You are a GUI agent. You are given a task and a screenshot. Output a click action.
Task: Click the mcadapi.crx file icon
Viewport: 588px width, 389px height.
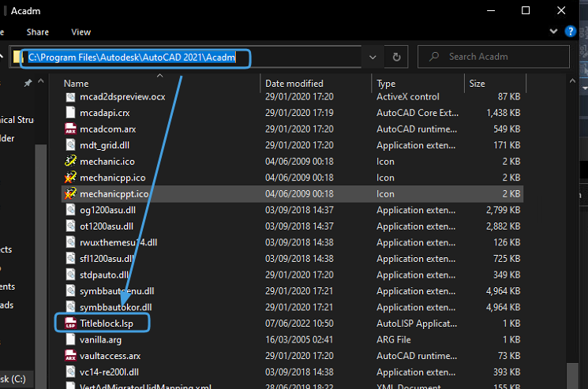(70, 113)
